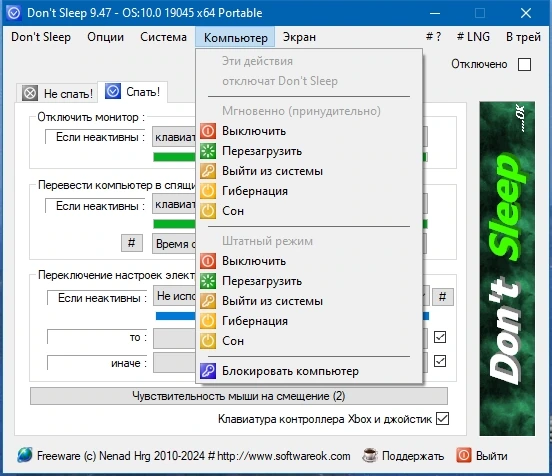Select Блокировать компьютер menu entry
The width and height of the screenshot is (552, 476).
pos(309,371)
